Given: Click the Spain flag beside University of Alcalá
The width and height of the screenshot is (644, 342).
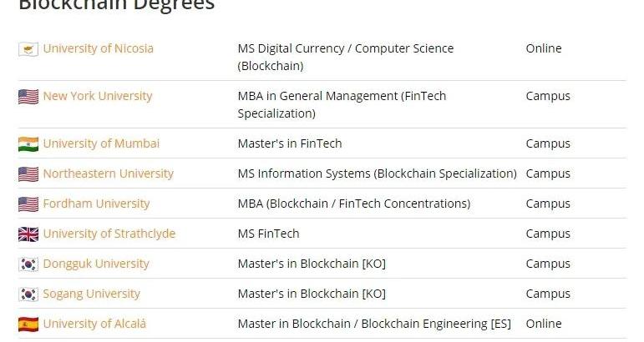Looking at the screenshot, I should tap(28, 324).
